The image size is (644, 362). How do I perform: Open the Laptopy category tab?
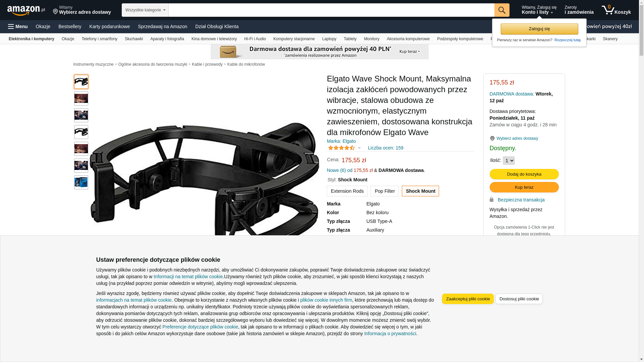pyautogui.click(x=329, y=39)
